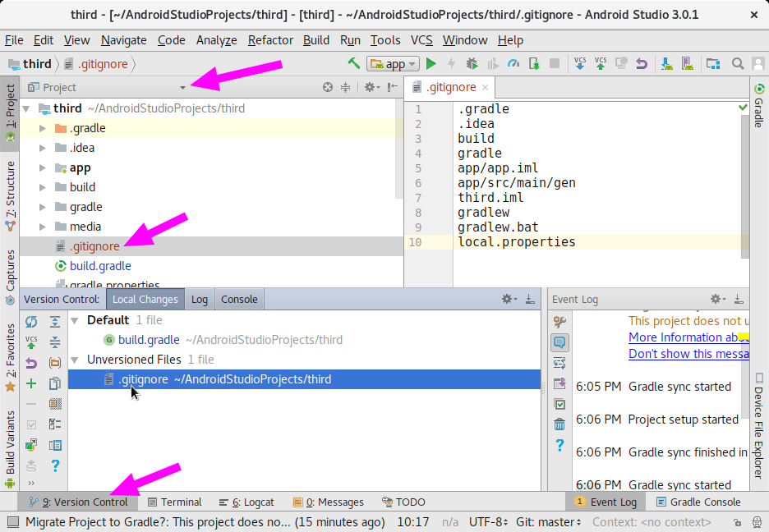
Task: Start debugging with the bug icon
Action: click(472, 64)
